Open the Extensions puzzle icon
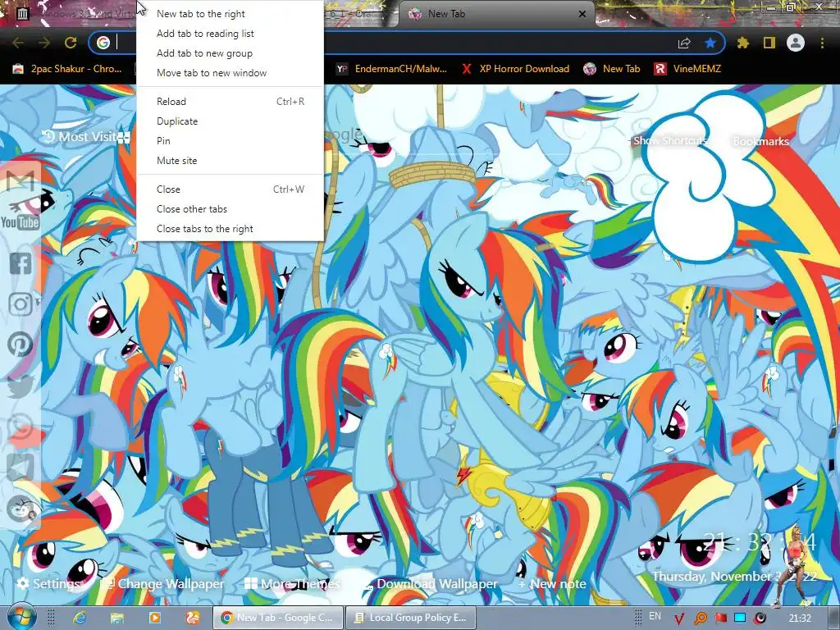The width and height of the screenshot is (840, 630). pyautogui.click(x=743, y=43)
